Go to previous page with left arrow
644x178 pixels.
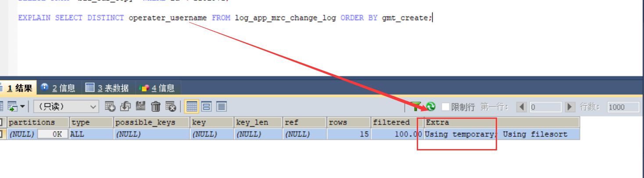[x=522, y=107]
